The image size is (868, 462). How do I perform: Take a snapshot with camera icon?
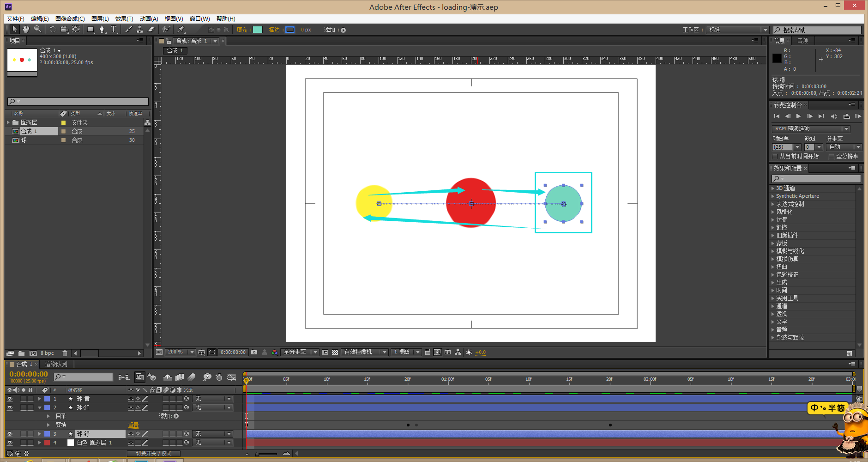pyautogui.click(x=254, y=352)
